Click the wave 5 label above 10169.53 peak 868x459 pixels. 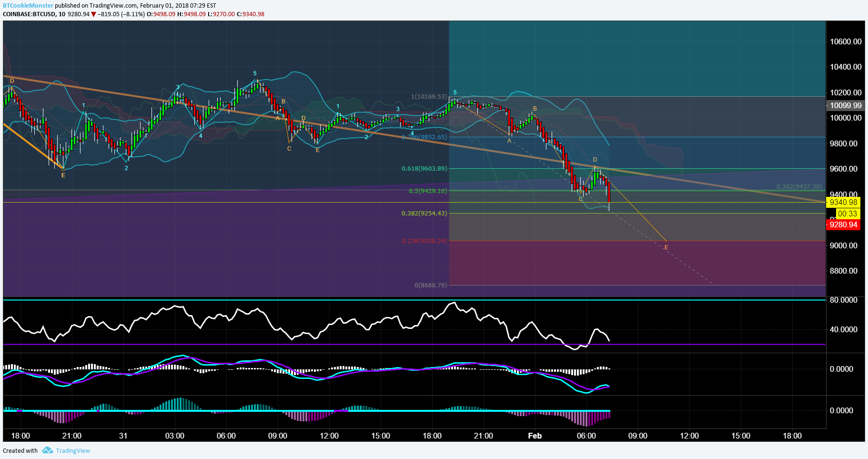[x=455, y=92]
